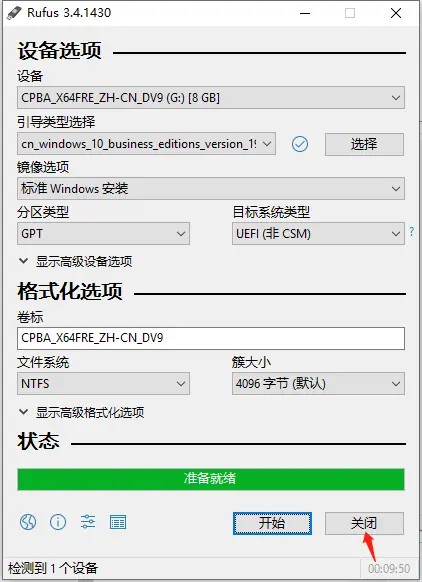Show the log window icon
The width and height of the screenshot is (422, 582).
click(x=118, y=522)
